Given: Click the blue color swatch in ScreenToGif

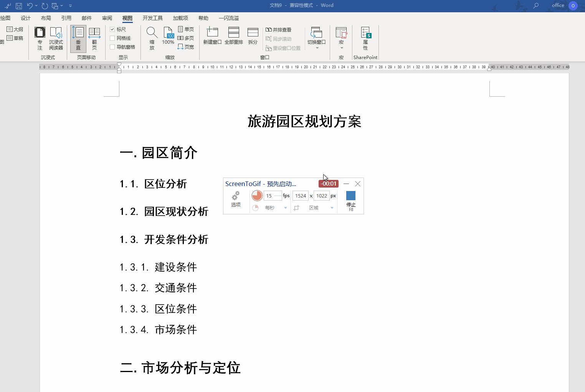Looking at the screenshot, I should click(x=350, y=196).
